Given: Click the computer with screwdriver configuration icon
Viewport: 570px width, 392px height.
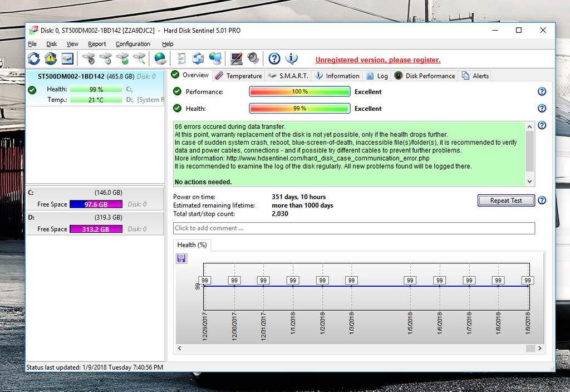Looking at the screenshot, I should click(x=236, y=58).
